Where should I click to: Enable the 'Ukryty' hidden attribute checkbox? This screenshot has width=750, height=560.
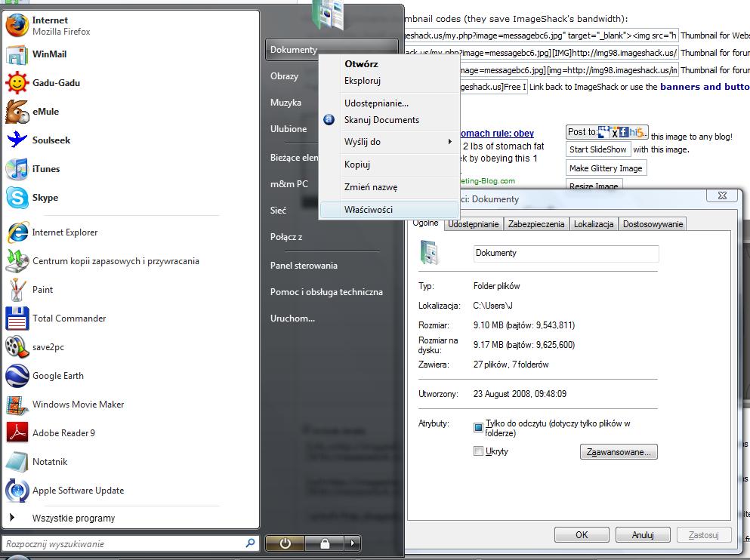tap(478, 451)
